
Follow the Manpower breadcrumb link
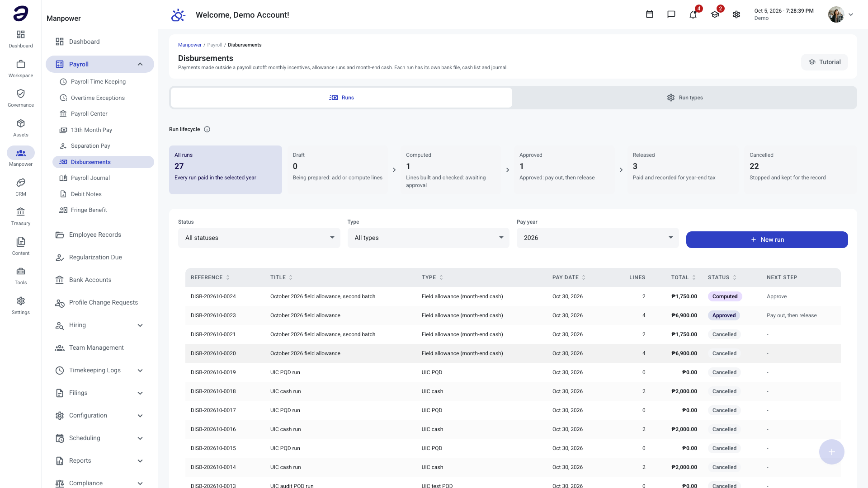click(189, 45)
